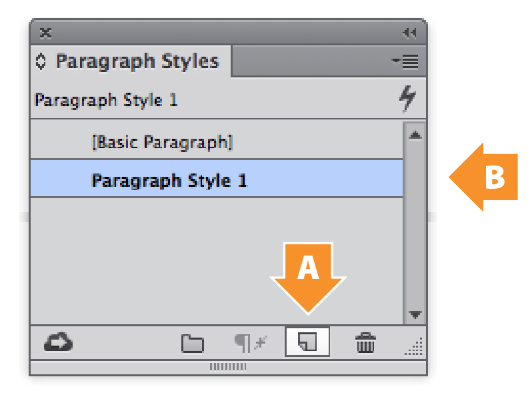Viewport: 532px width, 399px height.
Task: Delete the selected style with the trash icon
Action: (x=365, y=343)
